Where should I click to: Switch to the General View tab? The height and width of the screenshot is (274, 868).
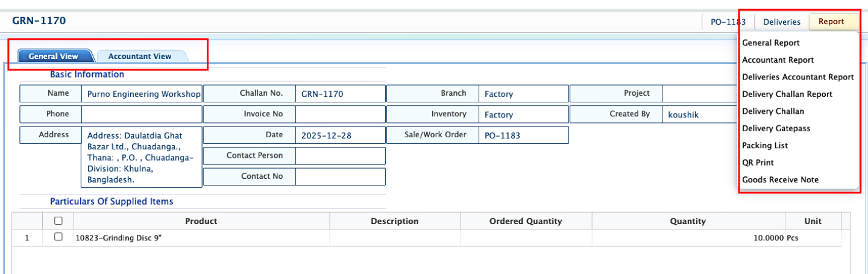coord(54,56)
